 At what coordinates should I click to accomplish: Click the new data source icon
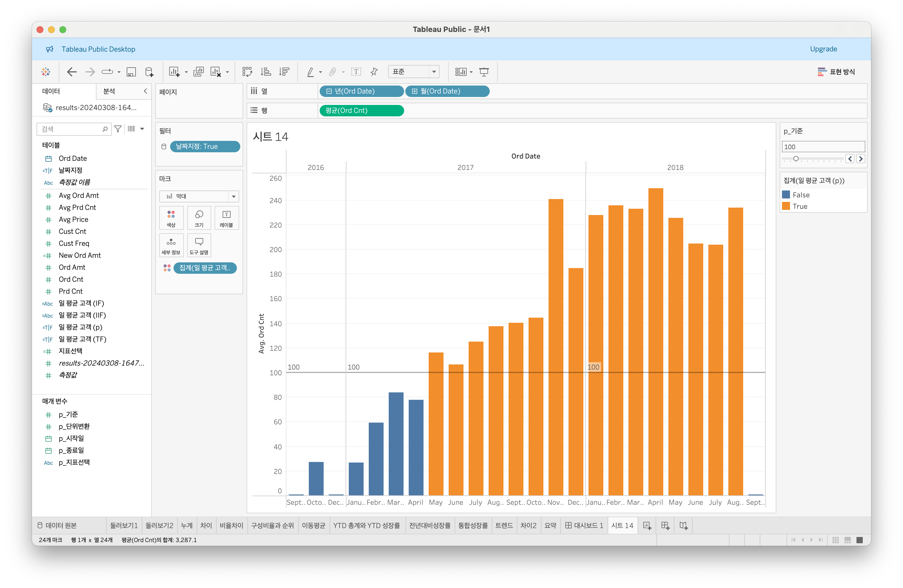[149, 72]
